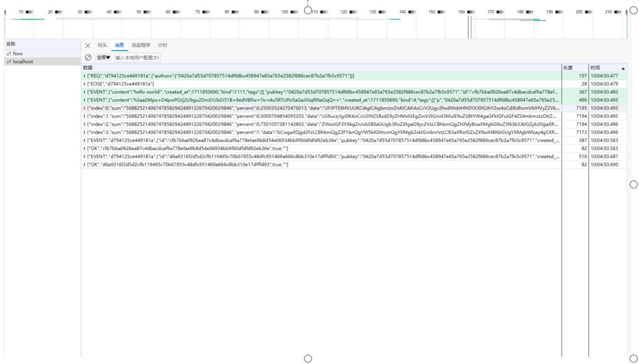Select the localhost websocket request
The height and width of the screenshot is (364, 639).
42,62
